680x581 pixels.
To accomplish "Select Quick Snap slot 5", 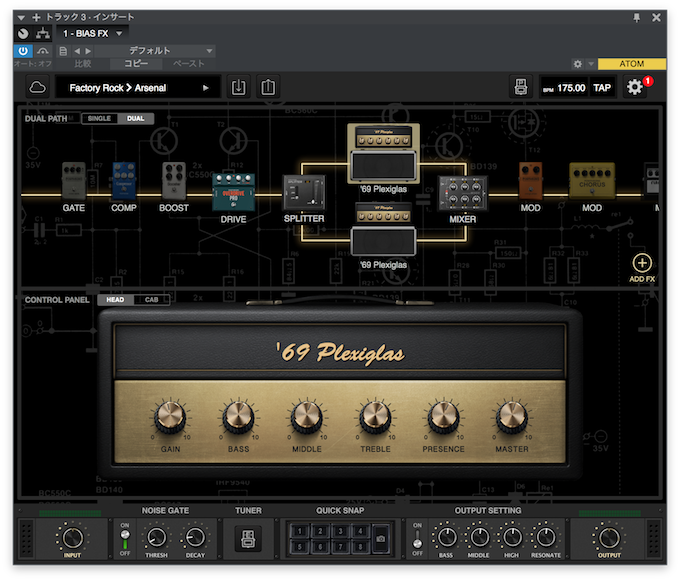I will (299, 547).
